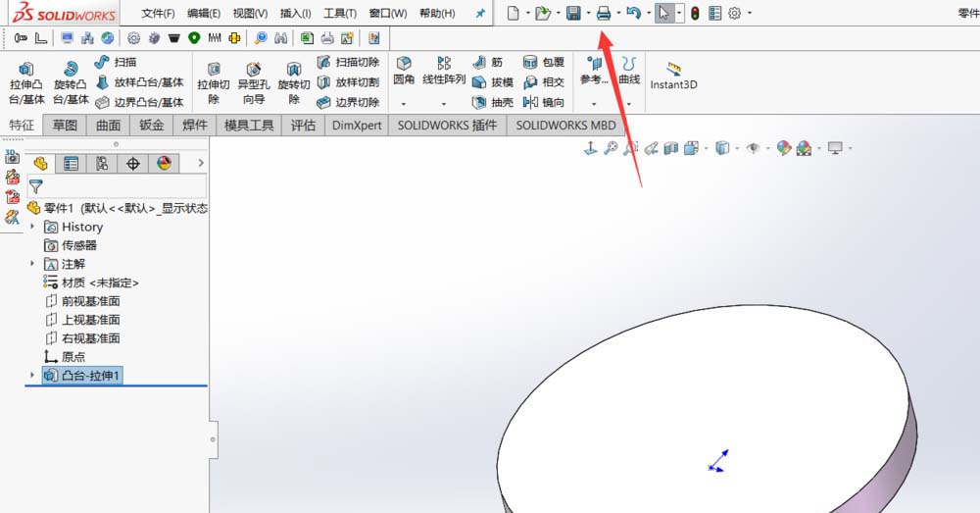Open the 圆角 fillet dropdown arrow
980x513 pixels.
pyautogui.click(x=404, y=104)
